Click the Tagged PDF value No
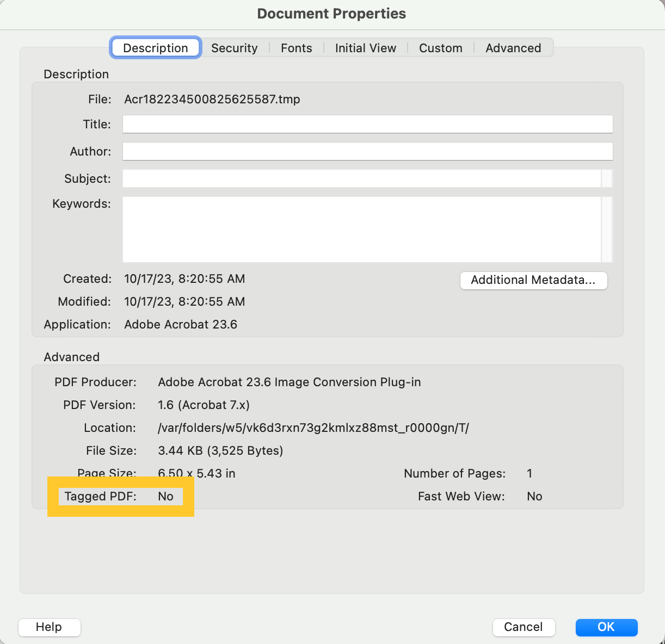665x644 pixels. coord(165,496)
